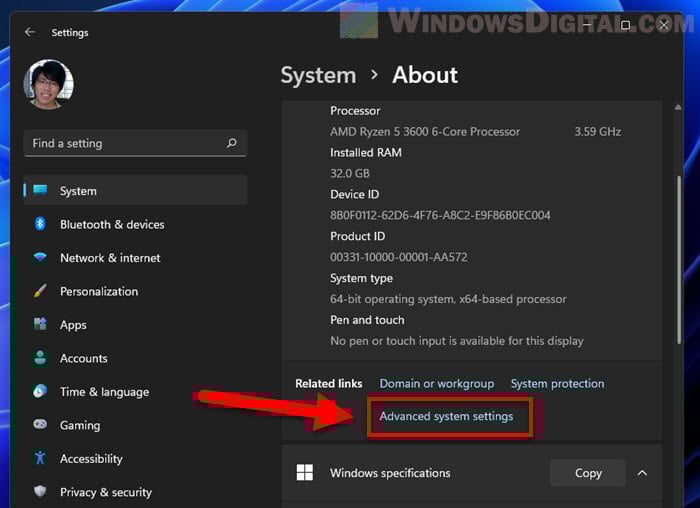Select the System monitor icon in sidebar

click(x=40, y=191)
